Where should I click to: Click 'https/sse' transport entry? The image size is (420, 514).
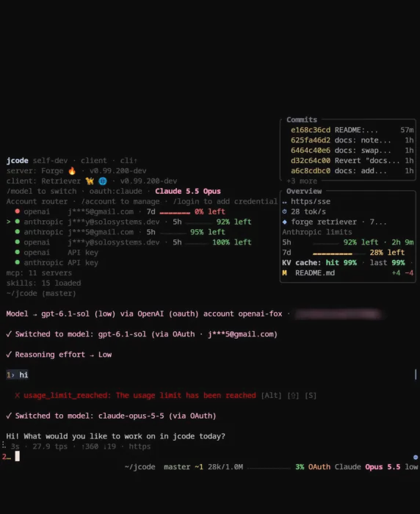coord(311,201)
